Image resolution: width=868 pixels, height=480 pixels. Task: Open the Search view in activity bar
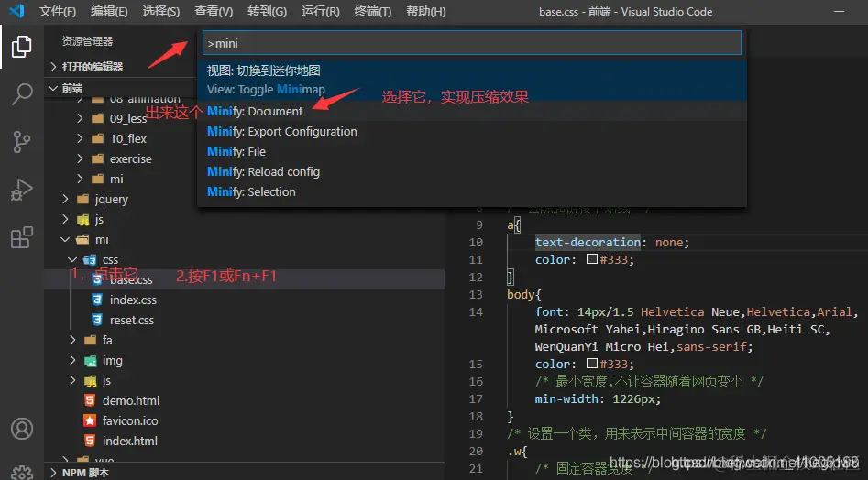pos(22,94)
